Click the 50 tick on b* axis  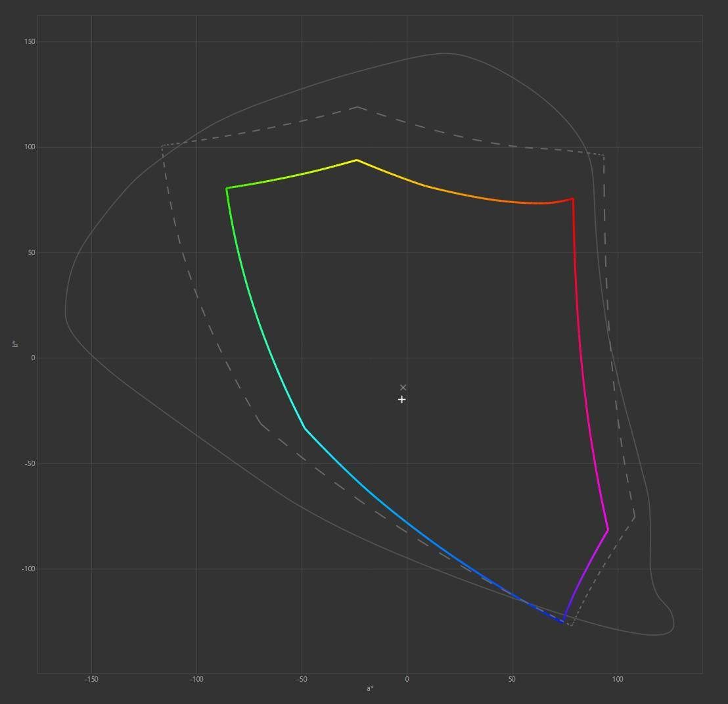[31, 252]
